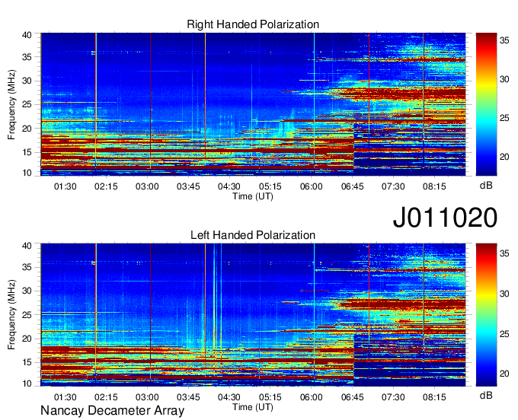Click the 30 dB label on upper colorbar
The width and height of the screenshot is (518, 420).
click(x=504, y=79)
